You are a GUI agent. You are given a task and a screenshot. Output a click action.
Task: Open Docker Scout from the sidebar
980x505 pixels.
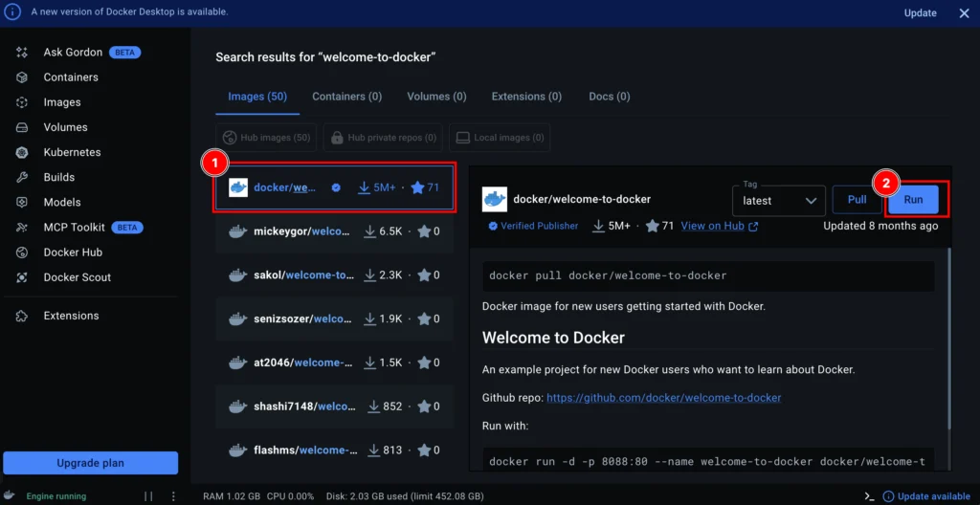click(77, 277)
